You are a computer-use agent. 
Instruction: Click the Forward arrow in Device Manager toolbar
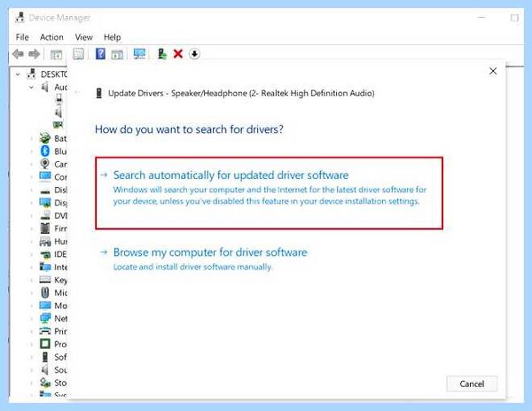pyautogui.click(x=34, y=54)
